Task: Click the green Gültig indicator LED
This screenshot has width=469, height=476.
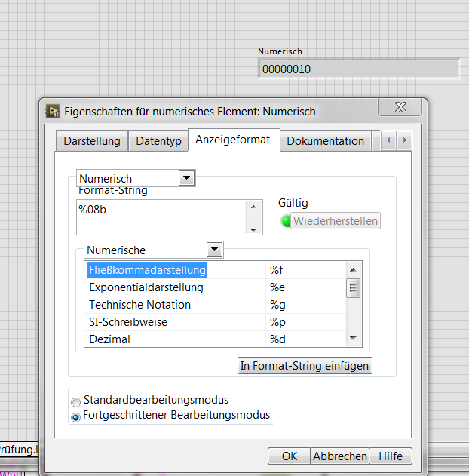Action: pos(285,221)
